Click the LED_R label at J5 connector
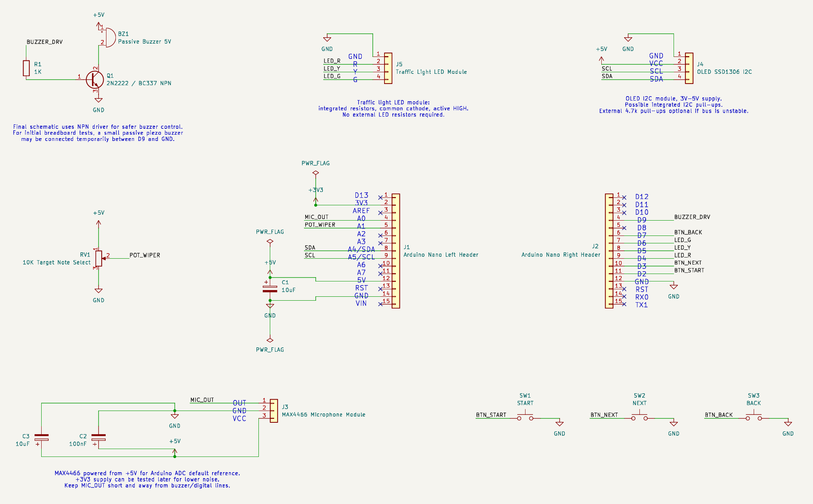This screenshot has width=813, height=504. (332, 61)
